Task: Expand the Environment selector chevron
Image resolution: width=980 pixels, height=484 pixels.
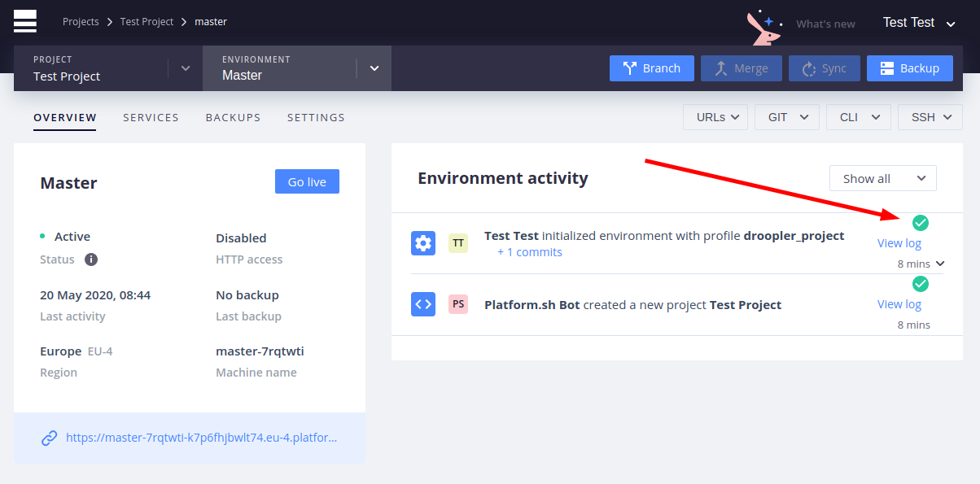Action: click(374, 68)
